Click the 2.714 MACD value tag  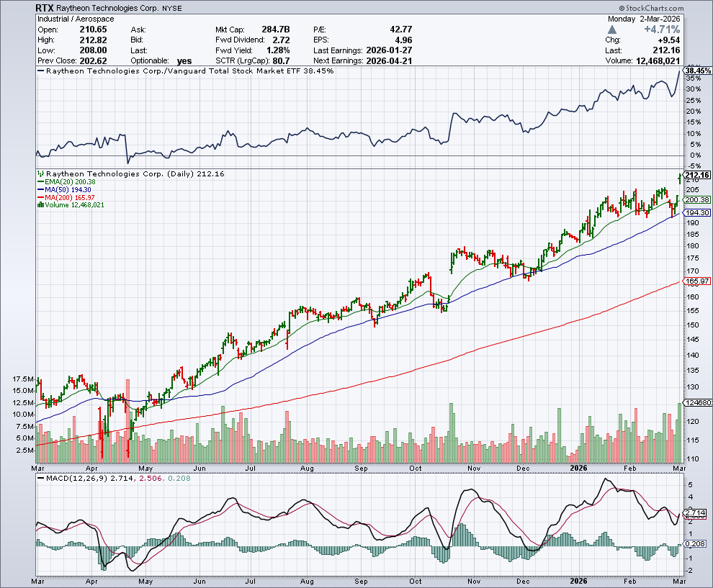click(x=695, y=513)
